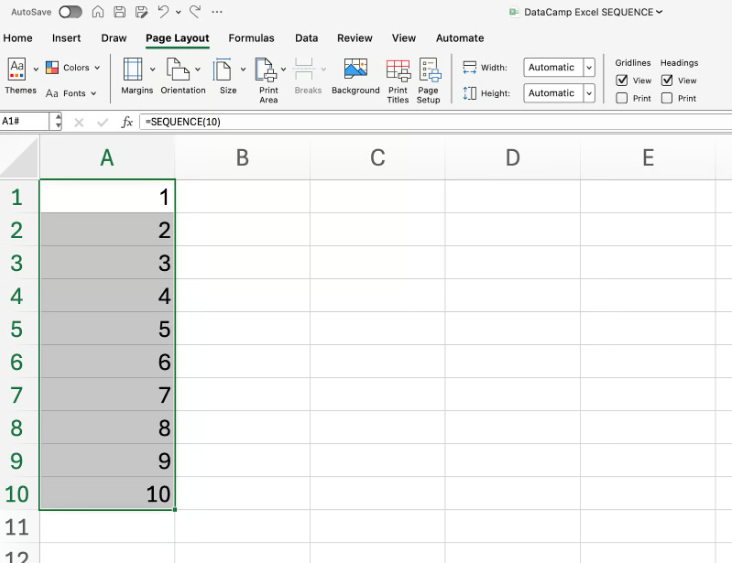Open Print Titles settings

click(398, 69)
